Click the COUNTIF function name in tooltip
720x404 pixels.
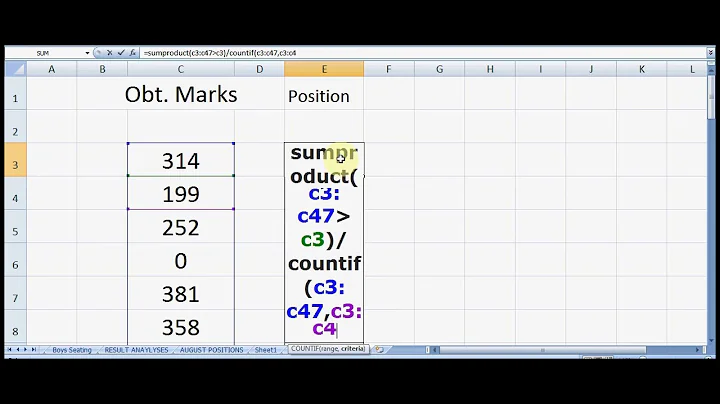(x=305, y=349)
